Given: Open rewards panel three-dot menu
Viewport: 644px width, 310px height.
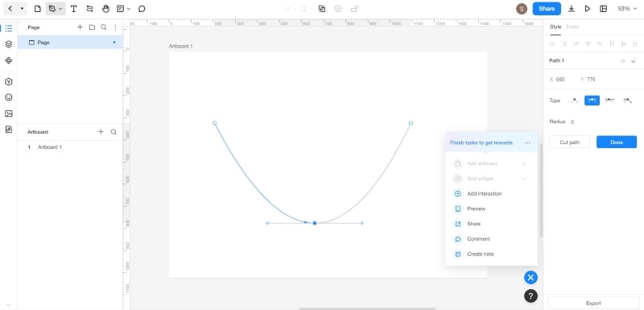Looking at the screenshot, I should [x=527, y=143].
